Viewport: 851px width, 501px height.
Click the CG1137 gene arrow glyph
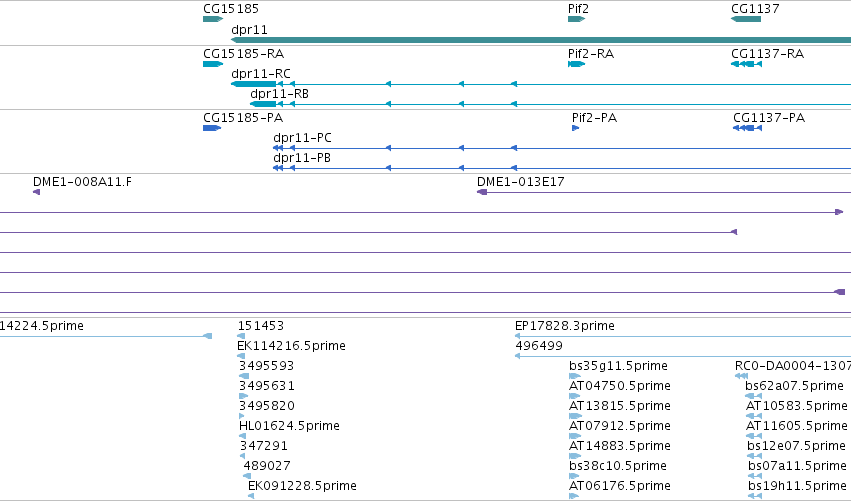(x=746, y=19)
